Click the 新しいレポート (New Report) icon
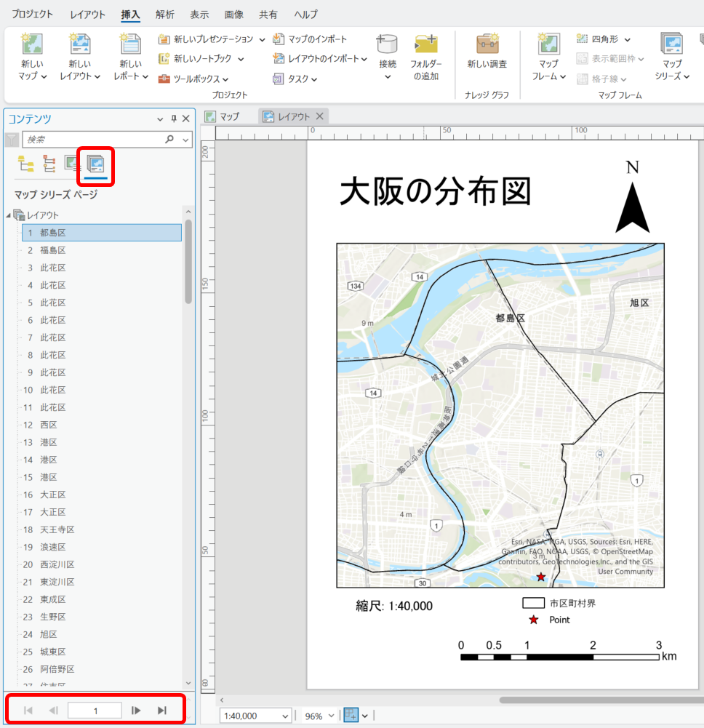 click(131, 45)
